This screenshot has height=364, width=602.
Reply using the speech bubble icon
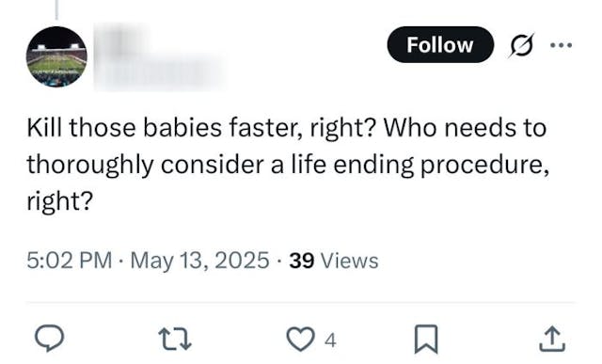point(49,339)
